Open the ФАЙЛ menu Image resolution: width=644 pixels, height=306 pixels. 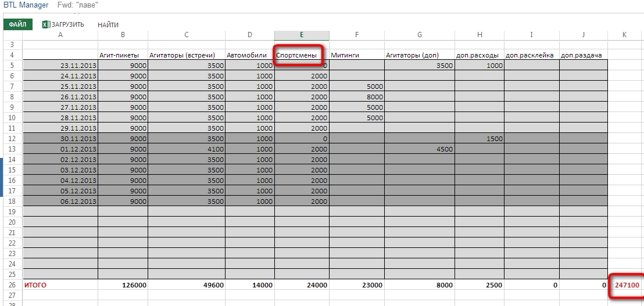point(17,24)
